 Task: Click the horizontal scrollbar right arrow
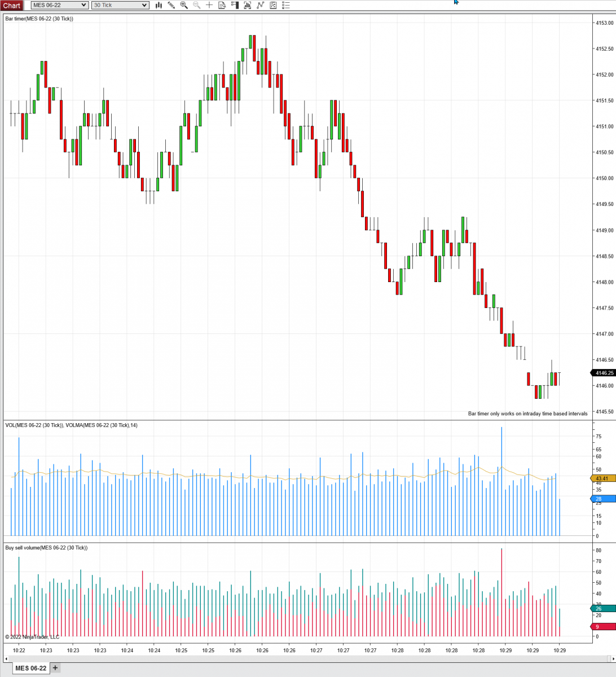pos(609,658)
